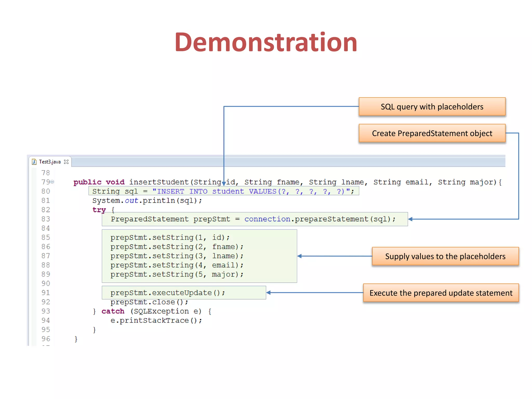Click "prepStmt.setString(1, id);" line
The height and width of the screenshot is (399, 532).
[x=170, y=237]
